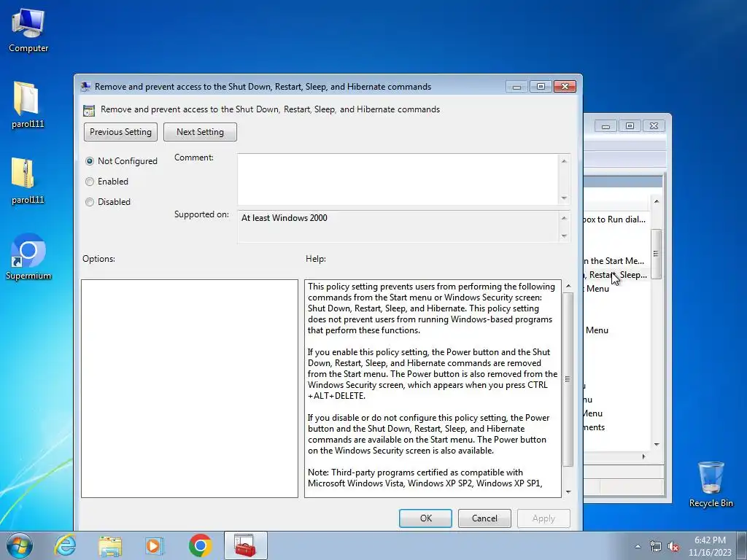Image resolution: width=747 pixels, height=560 pixels.
Task: Go to the Next Setting
Action: [x=200, y=132]
